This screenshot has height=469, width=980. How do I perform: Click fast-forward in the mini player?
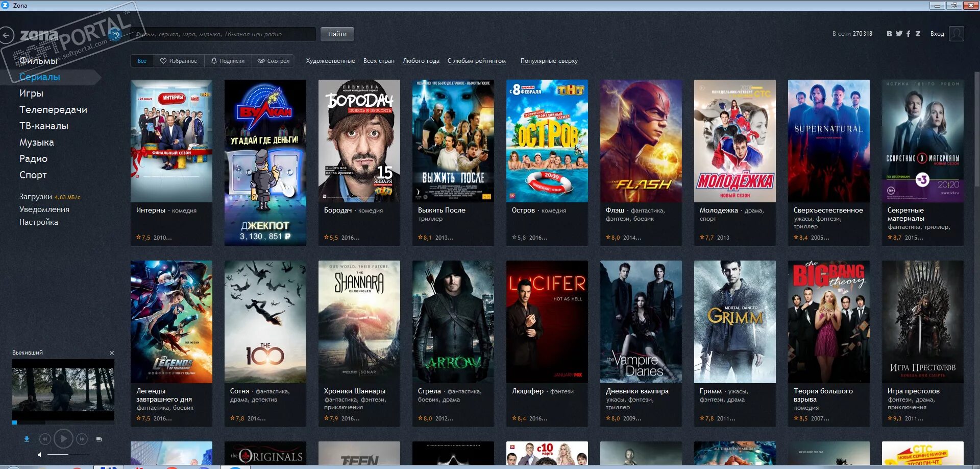point(82,439)
